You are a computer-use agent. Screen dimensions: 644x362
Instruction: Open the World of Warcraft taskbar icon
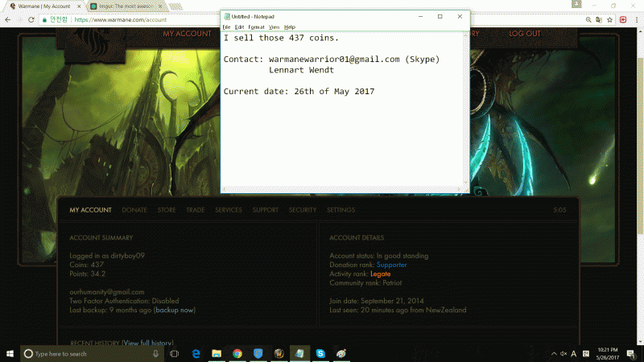coord(279,353)
